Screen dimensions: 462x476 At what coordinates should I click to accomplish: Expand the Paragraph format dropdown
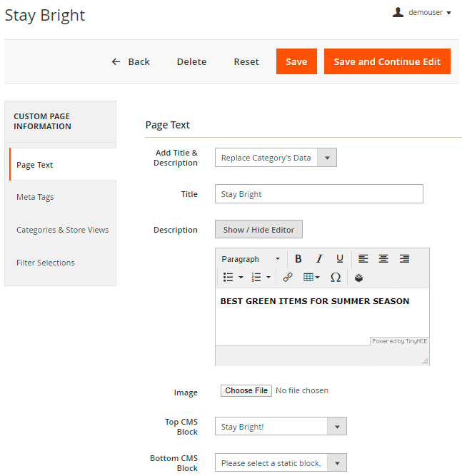point(251,258)
